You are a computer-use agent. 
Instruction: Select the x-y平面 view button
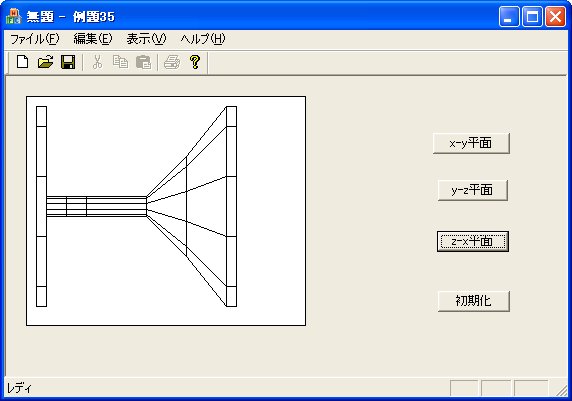click(471, 143)
